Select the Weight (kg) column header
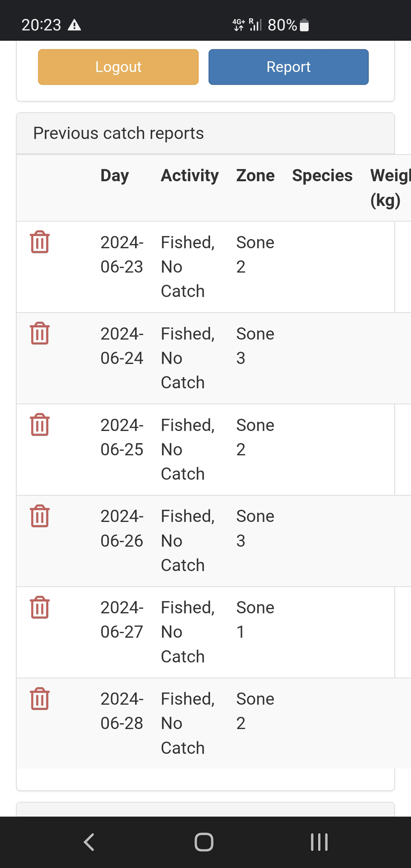 (x=390, y=187)
